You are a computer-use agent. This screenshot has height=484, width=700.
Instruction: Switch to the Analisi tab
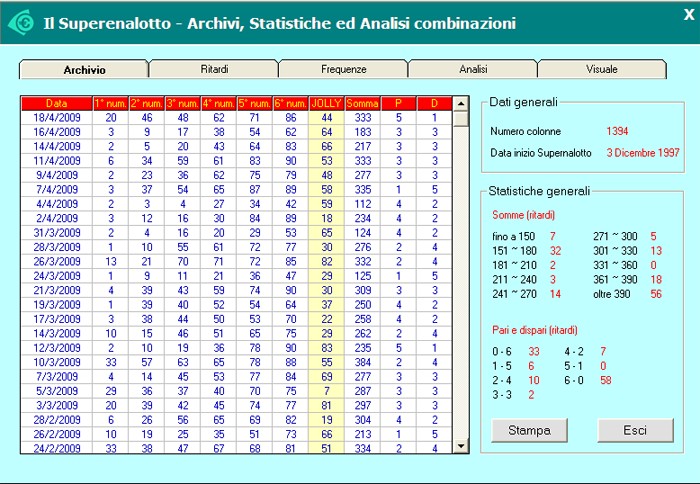(x=473, y=69)
